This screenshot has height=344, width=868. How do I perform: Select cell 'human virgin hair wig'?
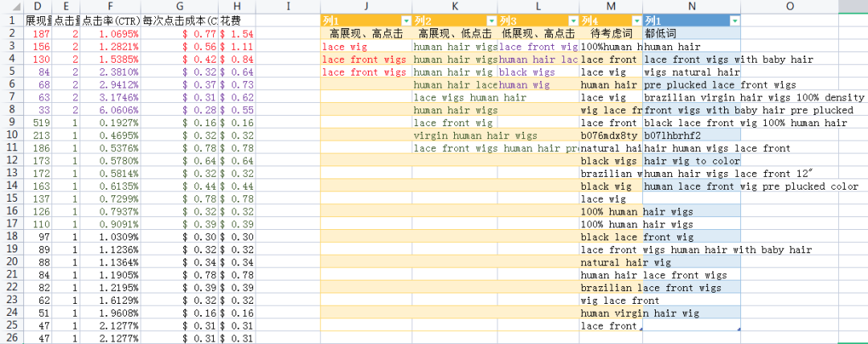pyautogui.click(x=611, y=313)
